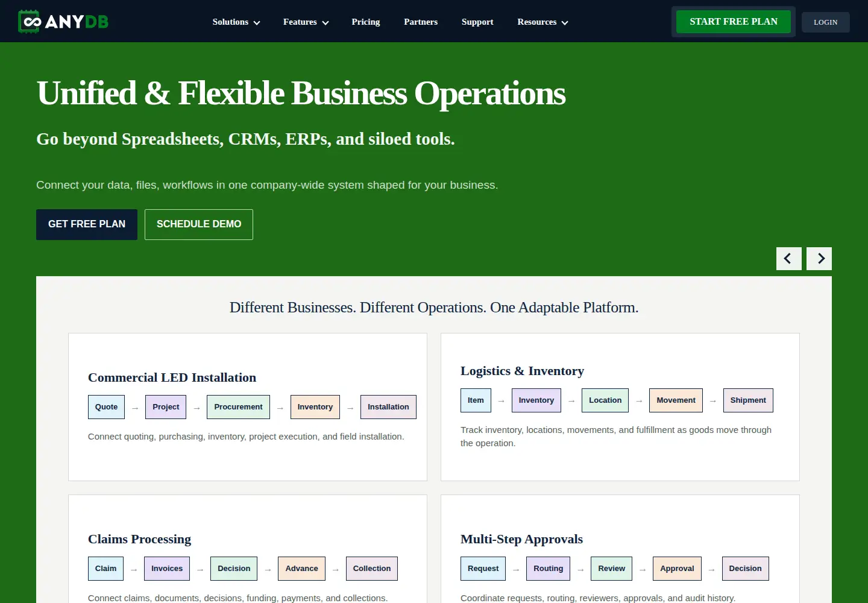Viewport: 868px width, 603px height.
Task: Click SCHEDULE DEMO button
Action: pyautogui.click(x=199, y=224)
